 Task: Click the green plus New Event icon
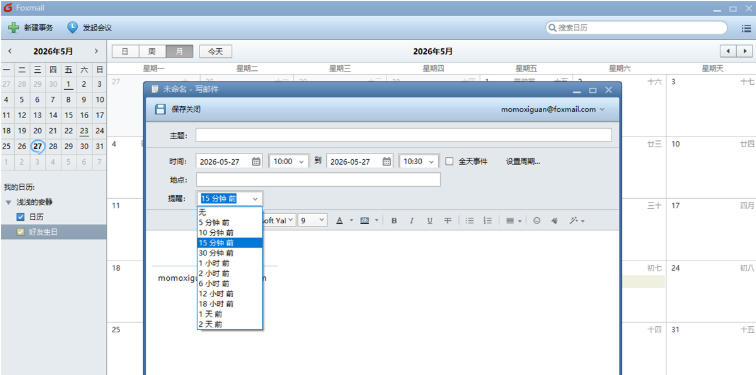pos(13,27)
